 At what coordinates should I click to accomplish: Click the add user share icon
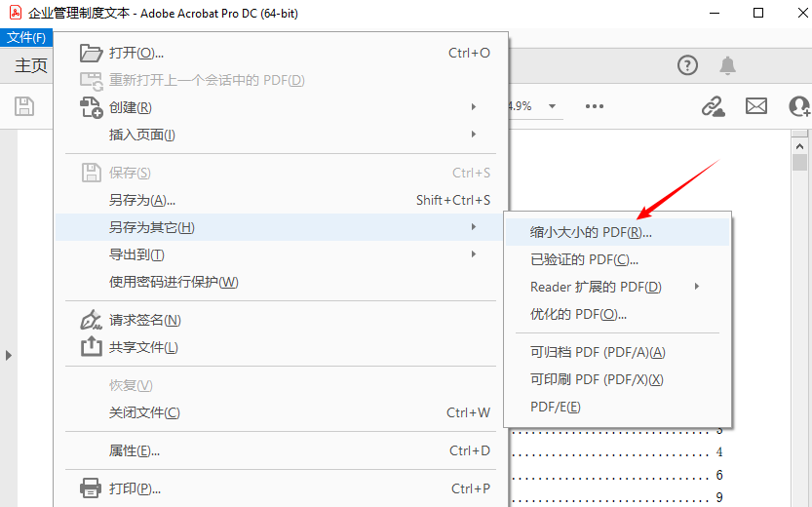tap(799, 106)
